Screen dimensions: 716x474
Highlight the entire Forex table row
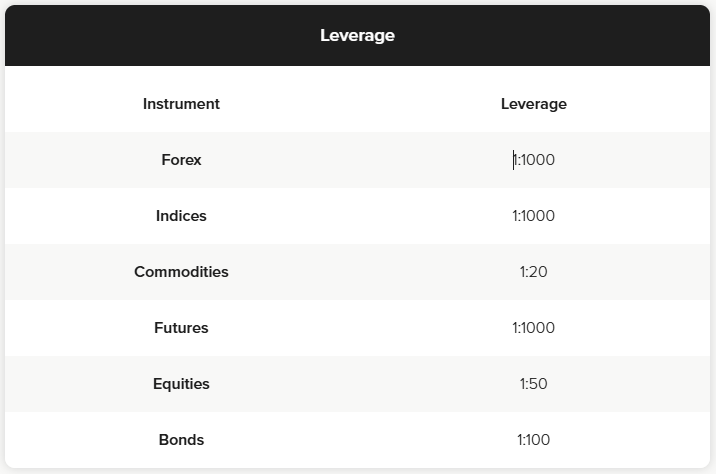[x=357, y=160]
